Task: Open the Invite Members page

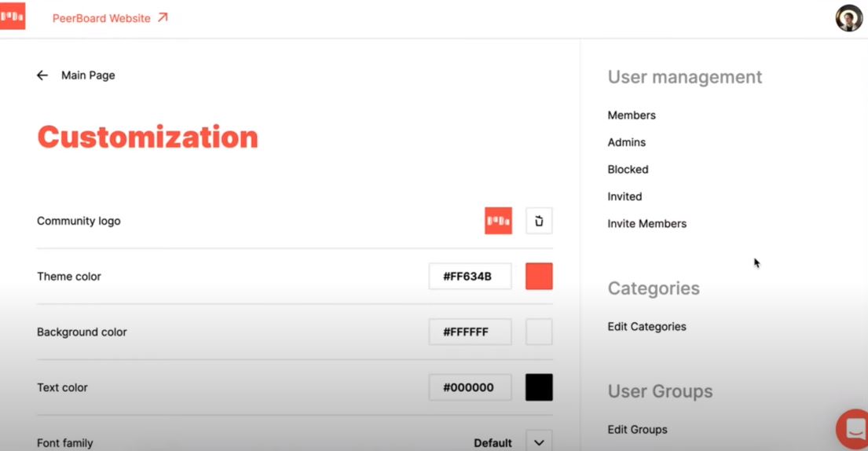Action: point(646,224)
